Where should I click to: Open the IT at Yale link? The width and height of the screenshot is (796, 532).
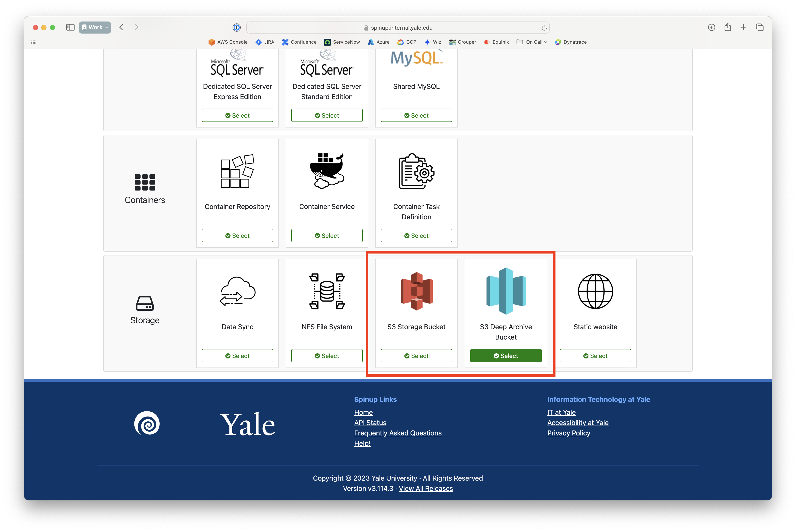562,412
